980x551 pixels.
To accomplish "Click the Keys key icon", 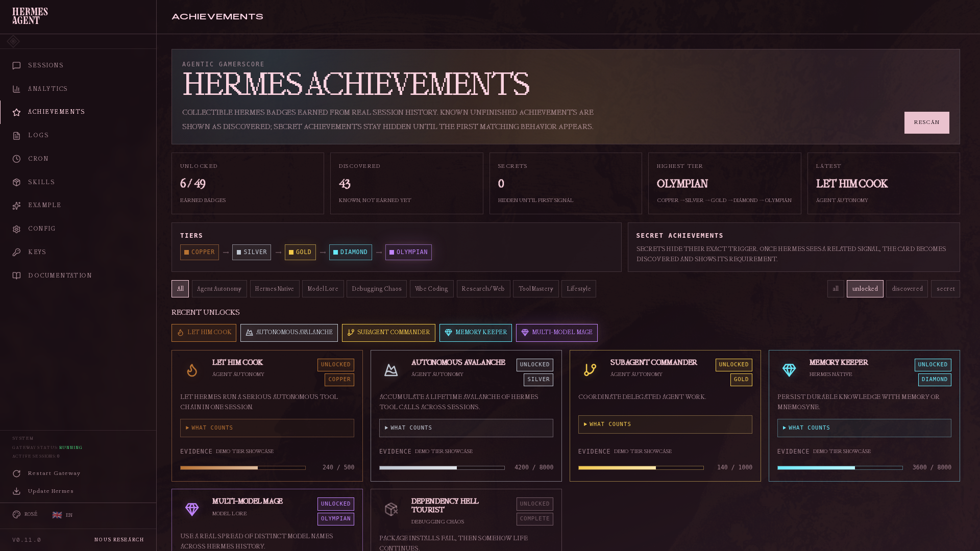I will click(x=16, y=253).
